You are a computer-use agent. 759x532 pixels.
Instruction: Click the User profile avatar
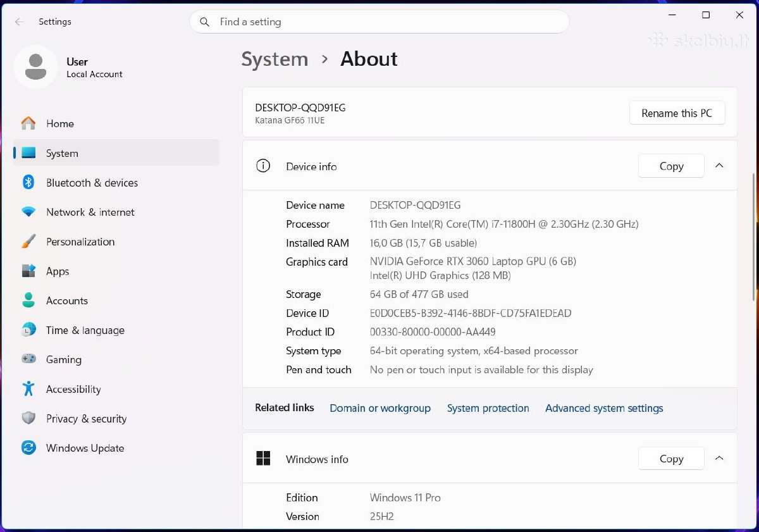point(36,67)
